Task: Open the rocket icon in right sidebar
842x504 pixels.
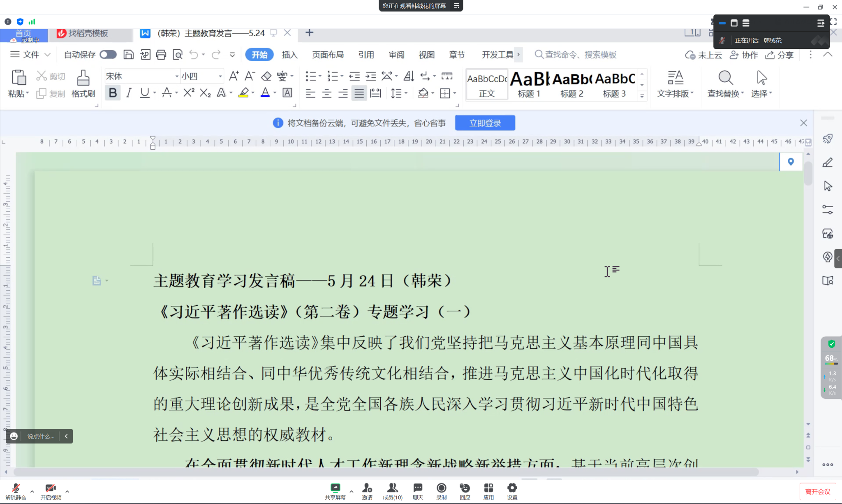Action: point(828,139)
